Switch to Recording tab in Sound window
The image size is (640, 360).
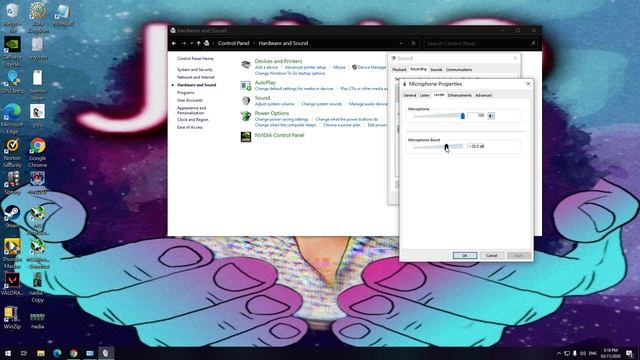click(418, 69)
